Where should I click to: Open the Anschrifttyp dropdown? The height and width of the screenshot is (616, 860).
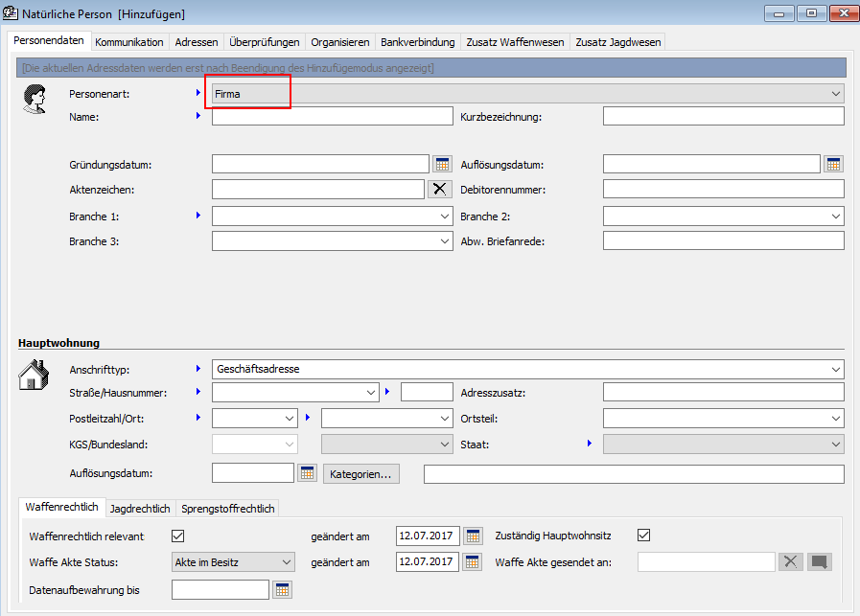(x=836, y=369)
